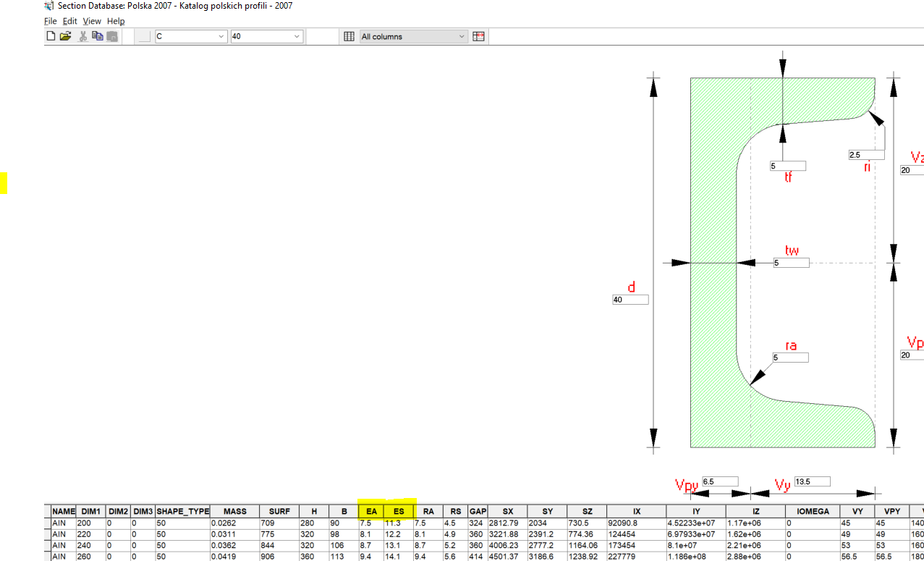Open the Help menu
The height and width of the screenshot is (561, 924).
116,21
